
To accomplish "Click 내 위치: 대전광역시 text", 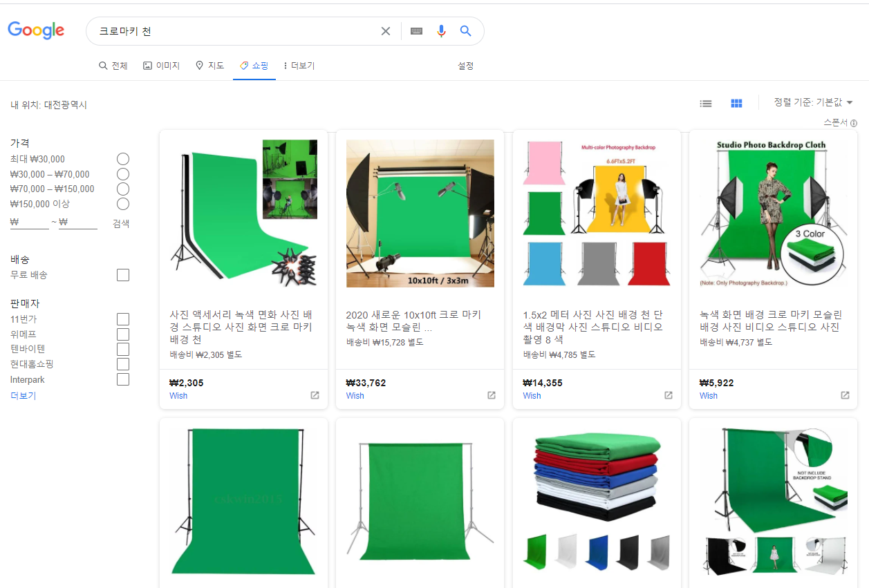I will 49,105.
